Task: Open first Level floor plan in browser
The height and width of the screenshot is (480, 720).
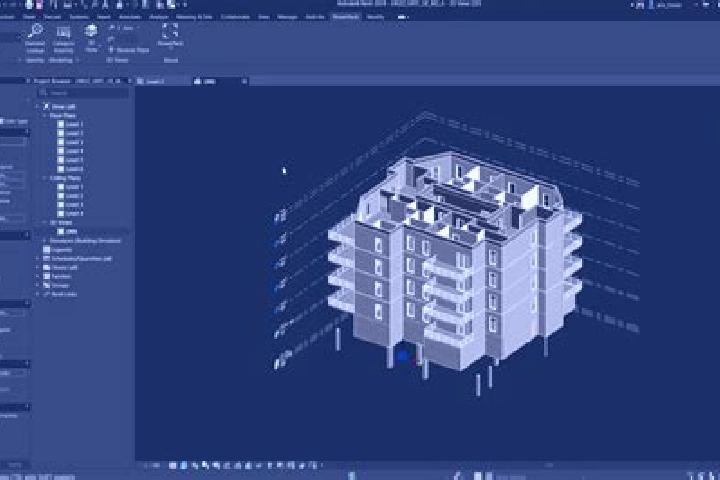Action: 70,124
